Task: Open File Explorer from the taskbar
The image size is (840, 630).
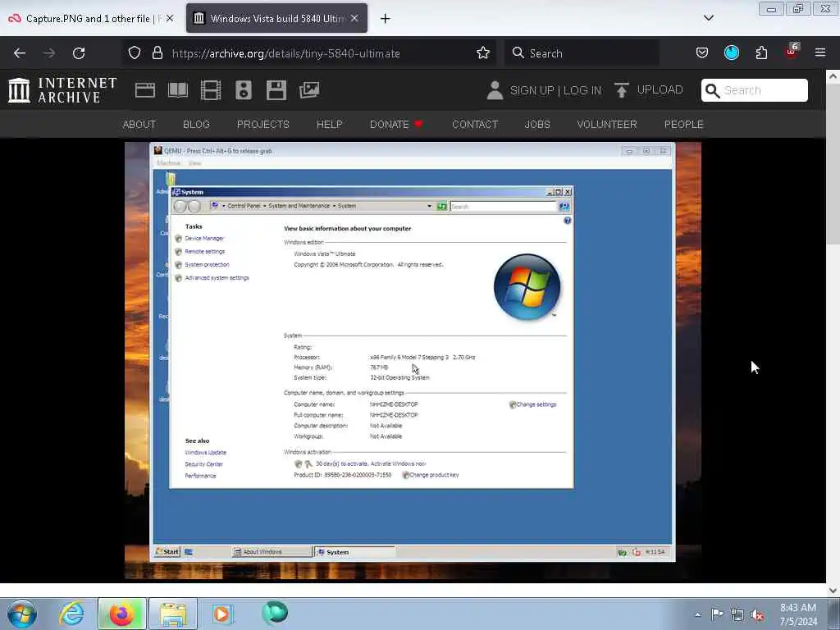Action: (x=173, y=614)
